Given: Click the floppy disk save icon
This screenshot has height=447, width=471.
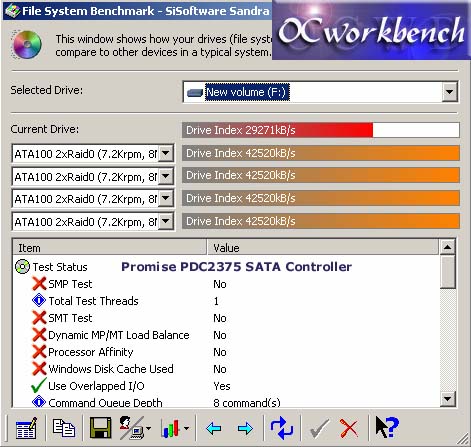Looking at the screenshot, I should click(100, 427).
